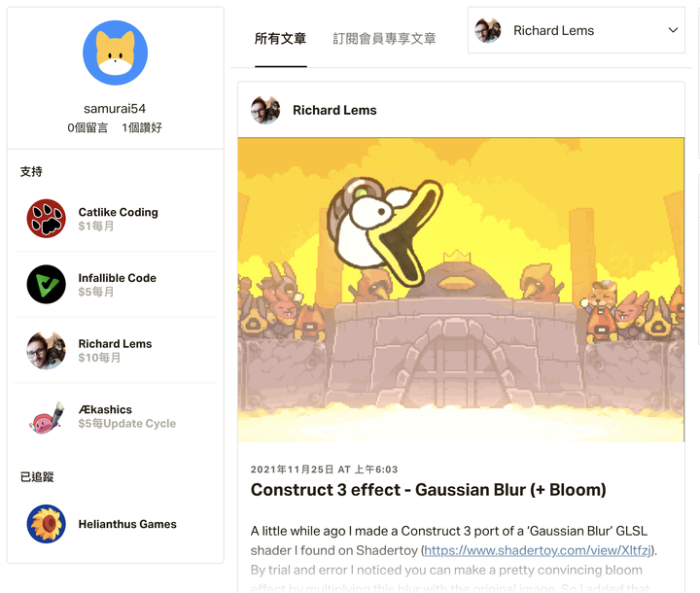Select Richard Lems avatar in the 支持 list
This screenshot has width=700, height=593.
point(46,350)
